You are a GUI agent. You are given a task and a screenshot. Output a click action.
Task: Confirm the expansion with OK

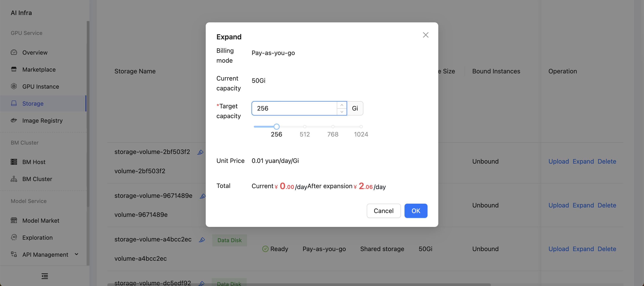click(416, 211)
